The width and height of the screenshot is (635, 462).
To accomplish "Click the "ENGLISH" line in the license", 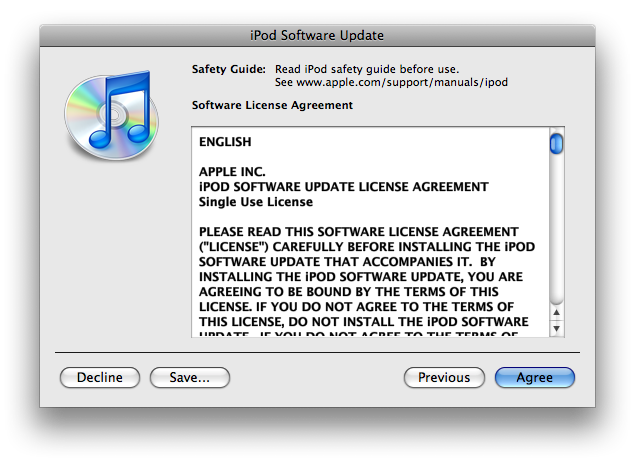I will point(225,142).
